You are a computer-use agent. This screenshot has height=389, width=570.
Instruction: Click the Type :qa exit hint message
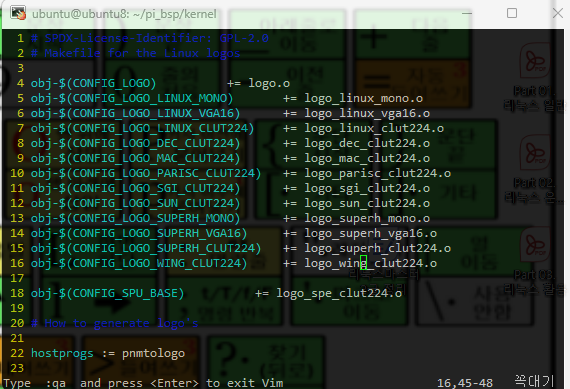pyautogui.click(x=143, y=383)
